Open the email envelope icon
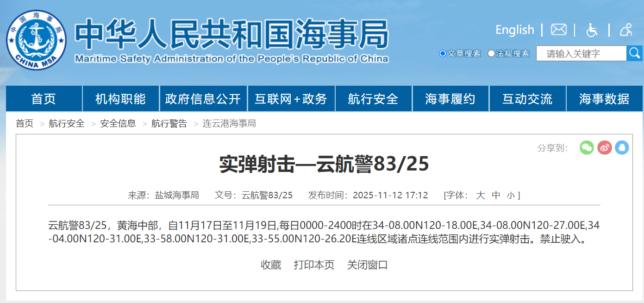 559,30
